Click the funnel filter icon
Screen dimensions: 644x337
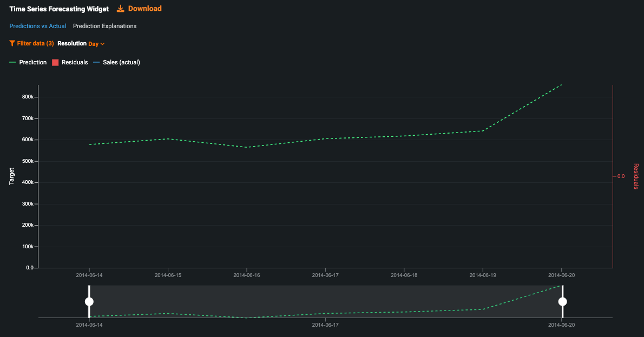coord(12,43)
